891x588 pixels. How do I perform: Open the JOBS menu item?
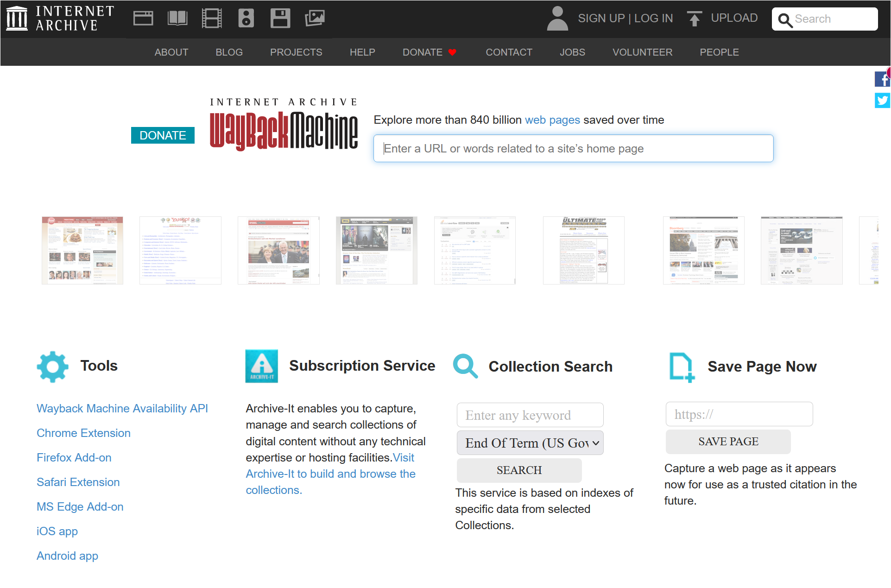pos(573,52)
